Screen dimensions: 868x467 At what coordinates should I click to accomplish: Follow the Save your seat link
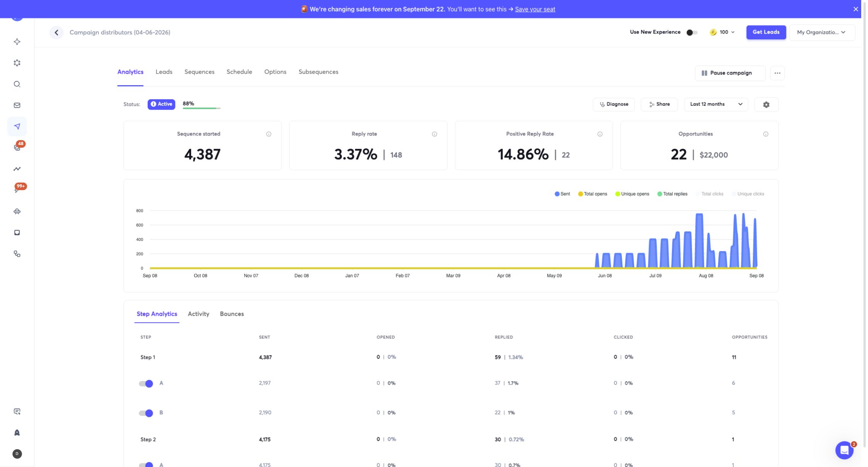pyautogui.click(x=535, y=9)
